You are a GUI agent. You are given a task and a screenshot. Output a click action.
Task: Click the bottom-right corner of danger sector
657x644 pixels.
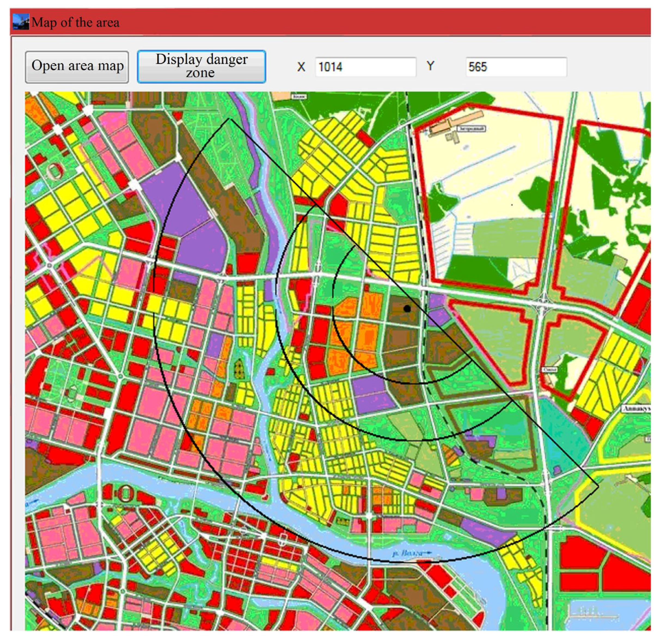(598, 487)
